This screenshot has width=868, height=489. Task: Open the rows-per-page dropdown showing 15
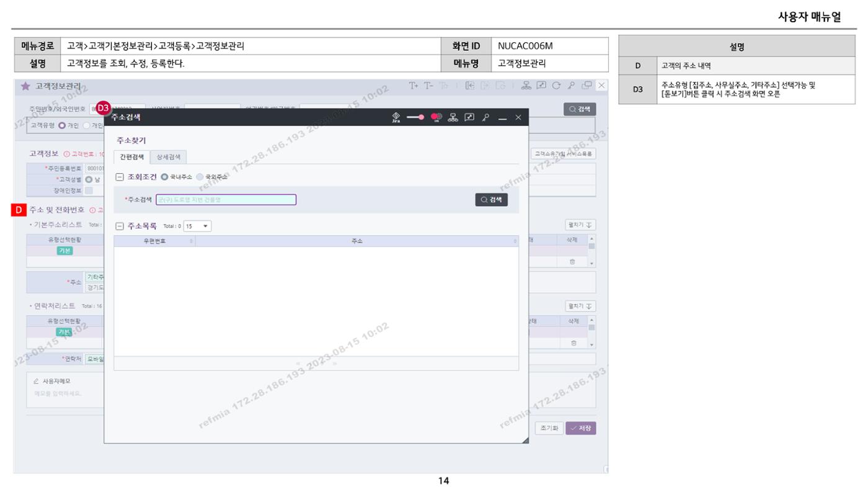click(197, 227)
